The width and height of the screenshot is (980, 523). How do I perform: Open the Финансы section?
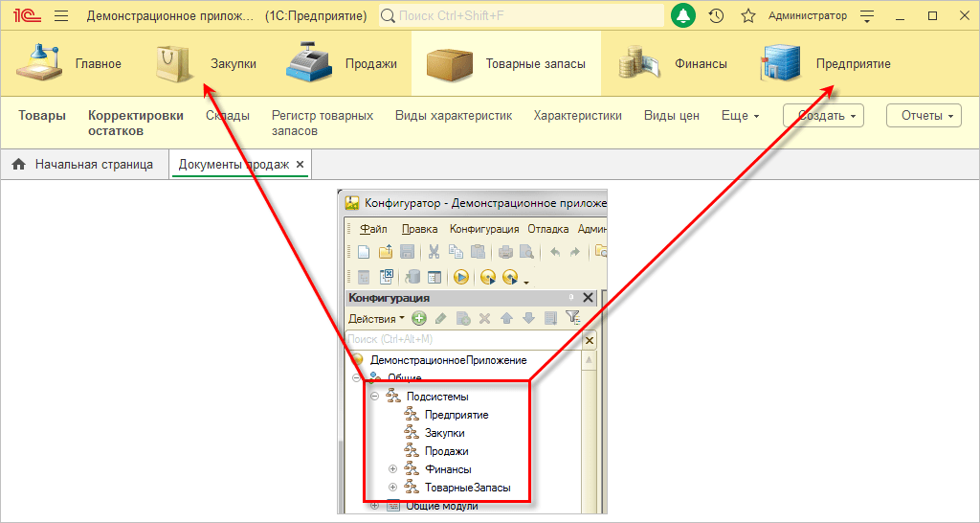pyautogui.click(x=673, y=64)
